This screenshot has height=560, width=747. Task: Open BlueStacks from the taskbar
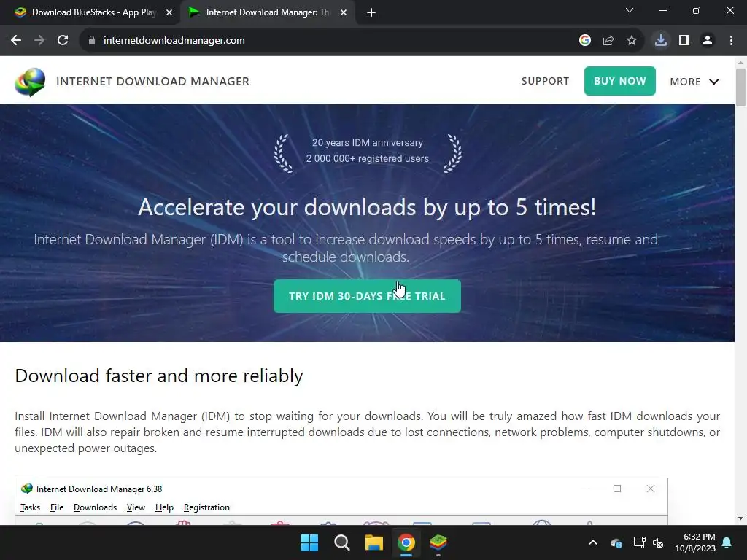[438, 542]
